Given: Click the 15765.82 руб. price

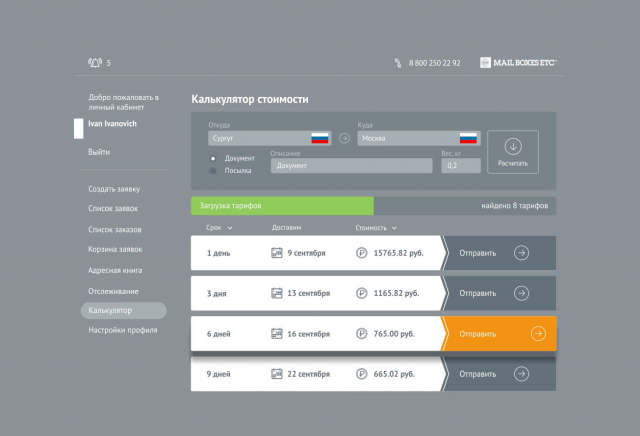Looking at the screenshot, I should tap(398, 253).
